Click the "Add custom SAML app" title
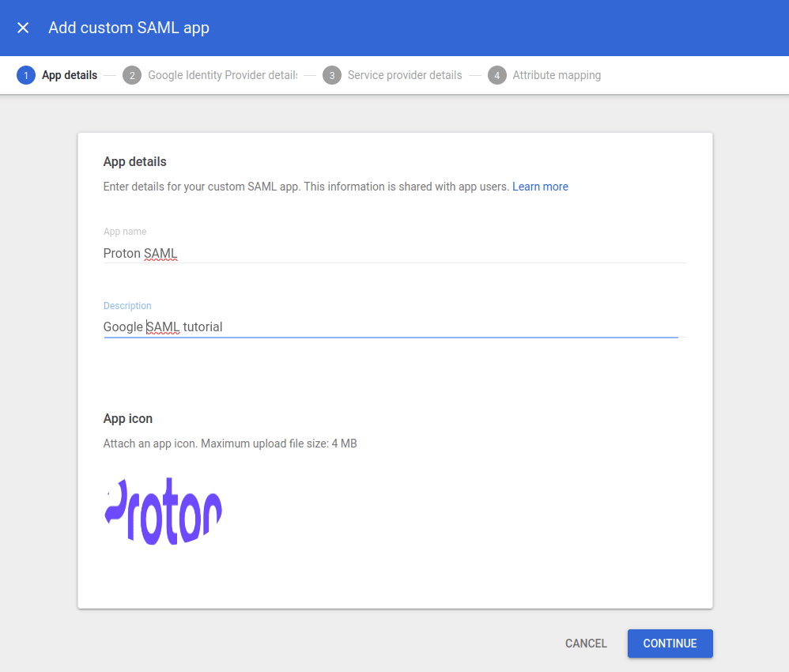Screen dimensions: 789x672 tap(129, 28)
